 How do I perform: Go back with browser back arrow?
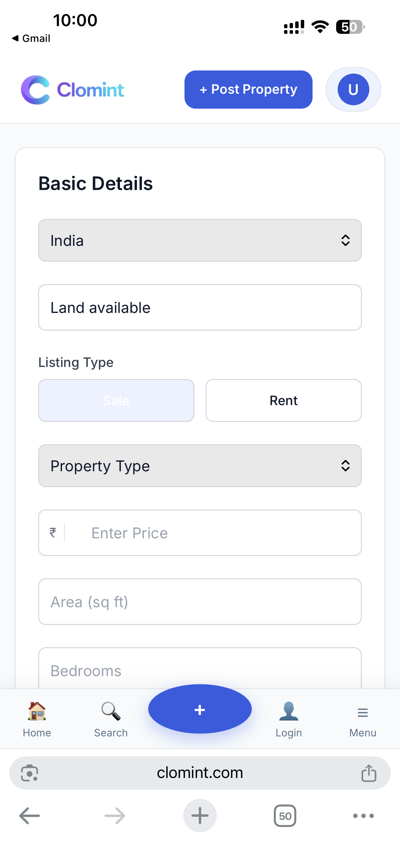(30, 816)
